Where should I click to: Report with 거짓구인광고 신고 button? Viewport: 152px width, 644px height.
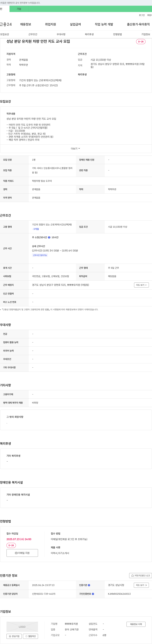click(x=141, y=576)
